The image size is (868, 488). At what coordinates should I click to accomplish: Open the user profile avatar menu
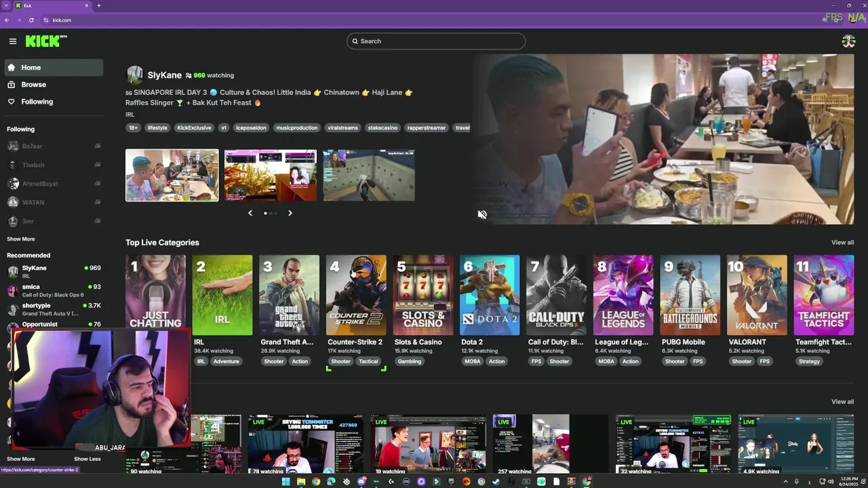848,41
